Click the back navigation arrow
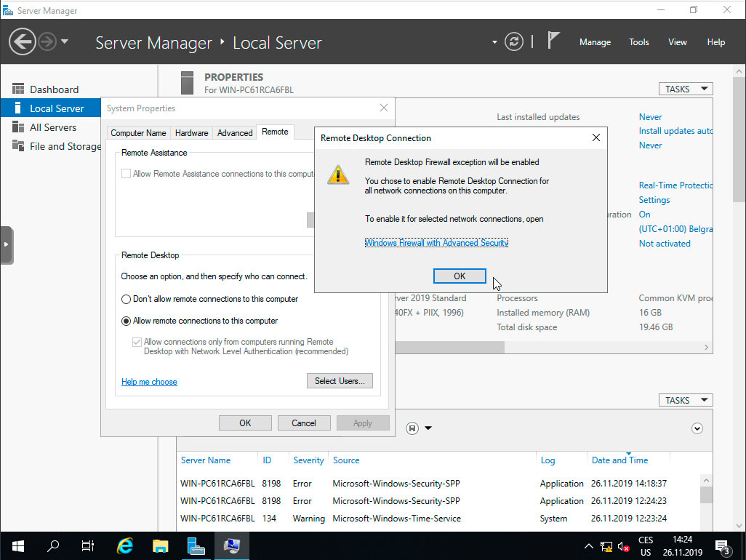 pyautogui.click(x=22, y=41)
